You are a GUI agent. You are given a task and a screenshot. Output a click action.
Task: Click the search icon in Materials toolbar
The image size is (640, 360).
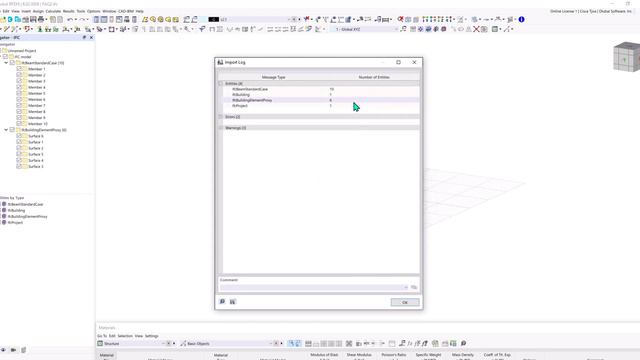[463, 343]
